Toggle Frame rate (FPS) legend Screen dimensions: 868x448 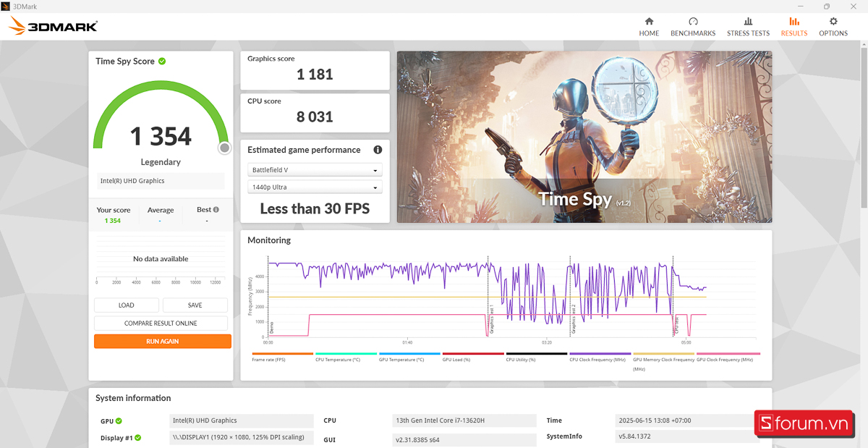(x=282, y=358)
